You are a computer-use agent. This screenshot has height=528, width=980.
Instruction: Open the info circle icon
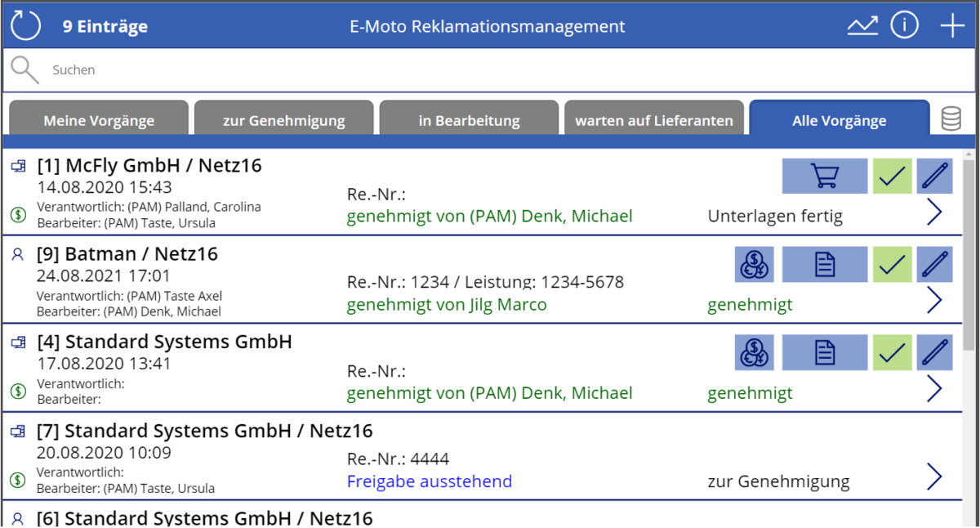click(905, 25)
